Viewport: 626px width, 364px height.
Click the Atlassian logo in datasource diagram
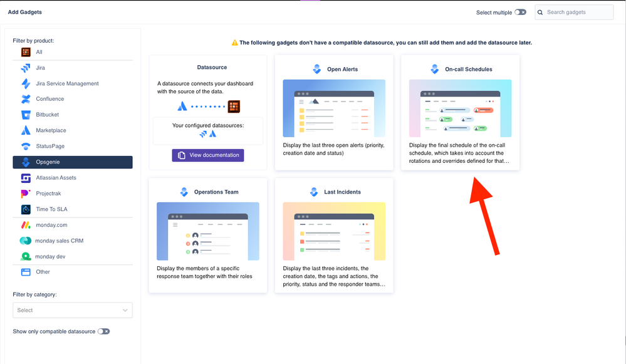click(x=182, y=107)
